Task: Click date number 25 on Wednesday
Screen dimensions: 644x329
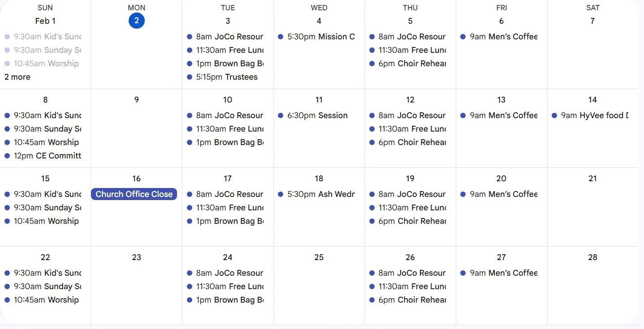Action: click(x=319, y=257)
